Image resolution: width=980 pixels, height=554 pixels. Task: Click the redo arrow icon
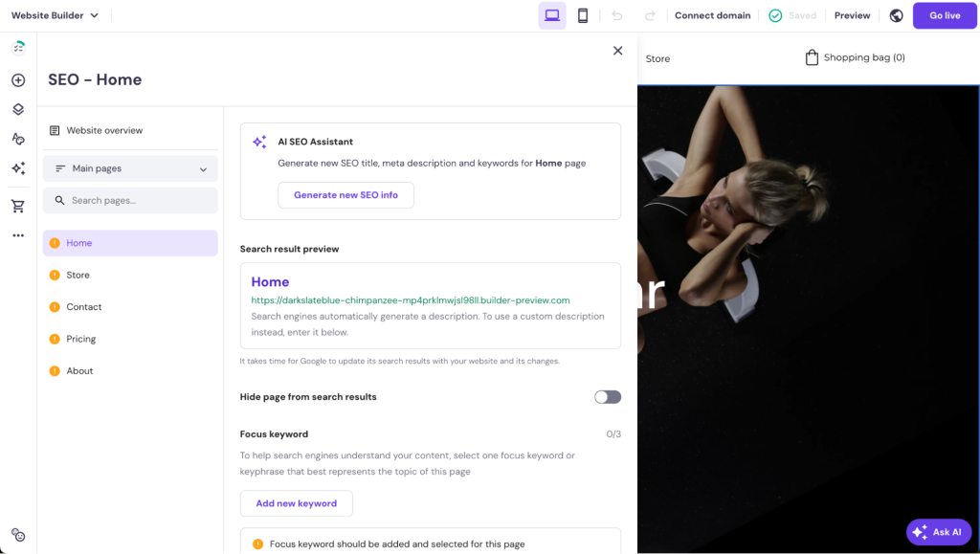coord(650,15)
